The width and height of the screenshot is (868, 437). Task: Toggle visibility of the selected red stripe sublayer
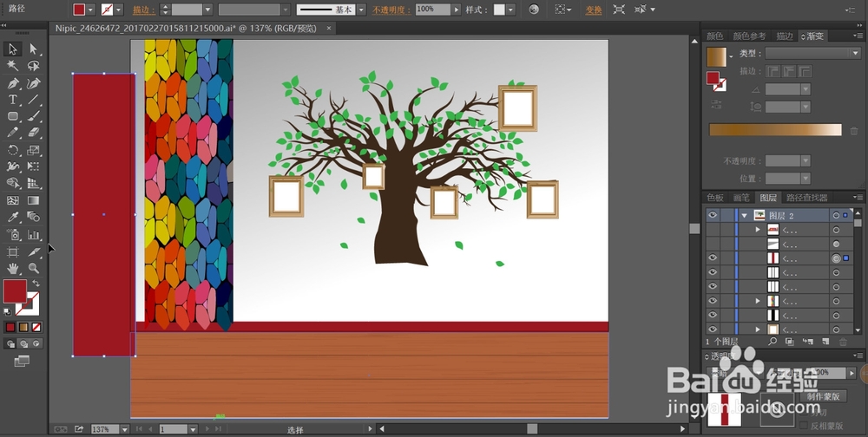[713, 258]
